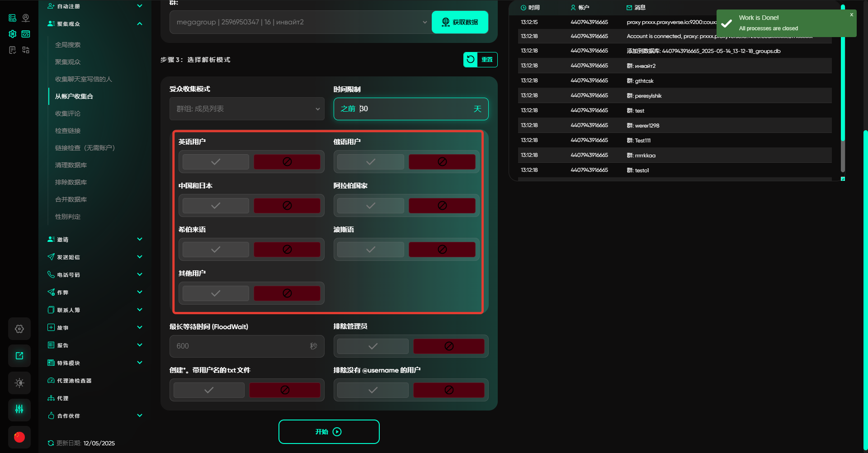Enable the checkmark for 英语用户
Image resolution: width=868 pixels, height=453 pixels.
click(x=216, y=162)
